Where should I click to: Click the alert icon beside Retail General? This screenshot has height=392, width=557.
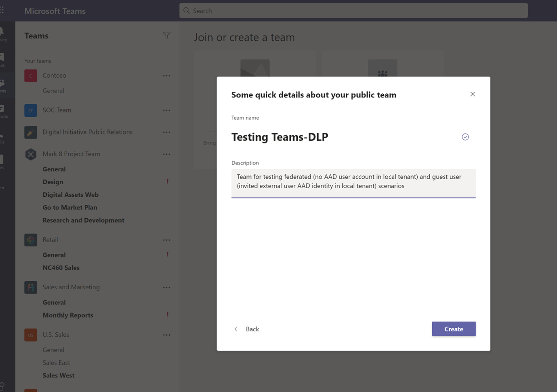[x=168, y=255]
